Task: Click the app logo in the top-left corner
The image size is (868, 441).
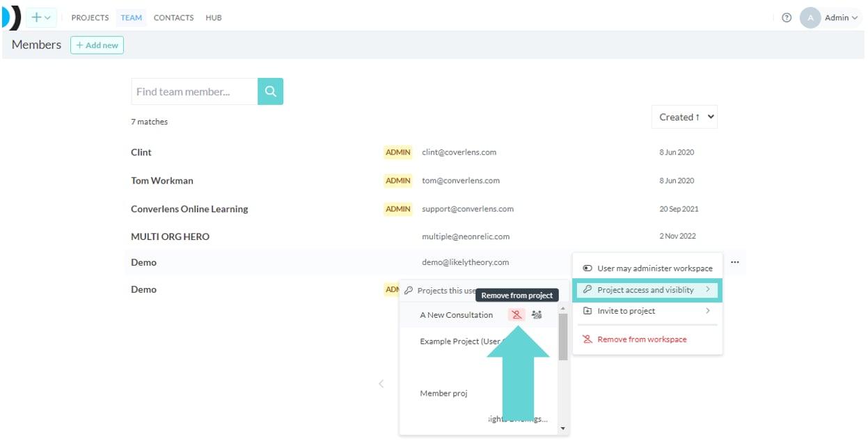Action: tap(11, 17)
